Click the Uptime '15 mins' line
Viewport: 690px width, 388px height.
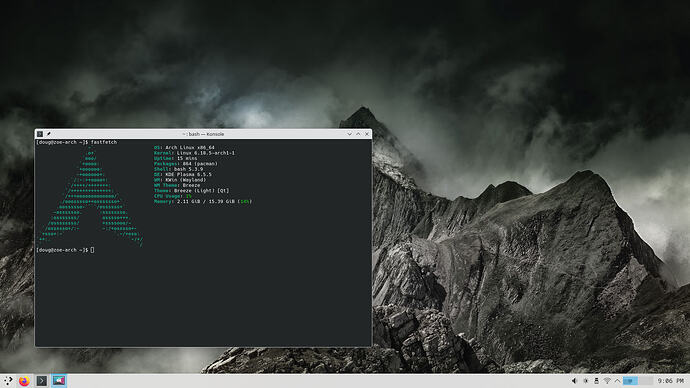pyautogui.click(x=175, y=158)
